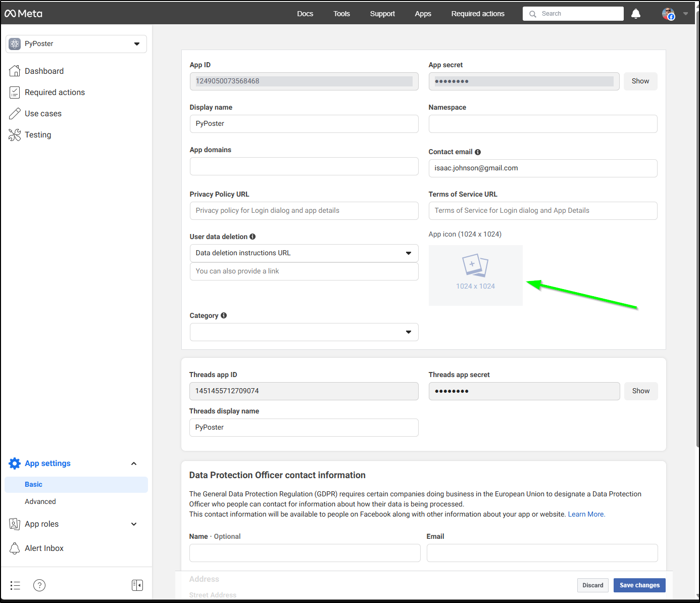This screenshot has height=603, width=700.
Task: Click Contact email info icon
Action: pos(478,152)
